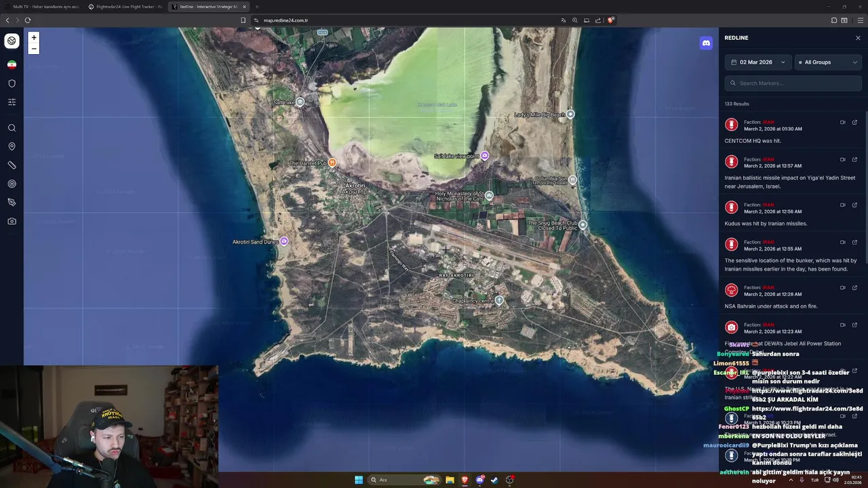Open external link for Kudus missile entry
The height and width of the screenshot is (488, 868).
(854, 205)
